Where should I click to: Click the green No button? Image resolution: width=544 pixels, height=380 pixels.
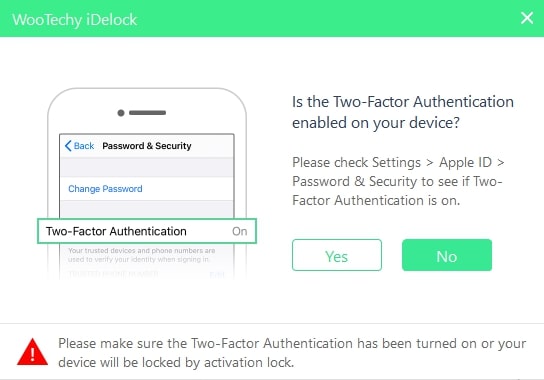click(x=447, y=255)
